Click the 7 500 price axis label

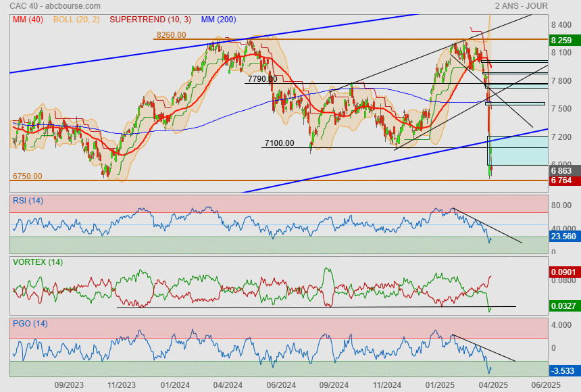click(x=561, y=109)
